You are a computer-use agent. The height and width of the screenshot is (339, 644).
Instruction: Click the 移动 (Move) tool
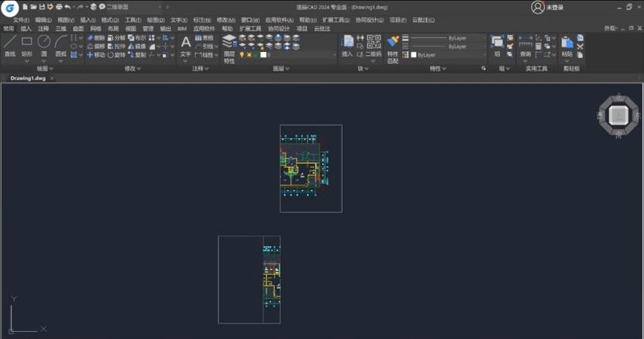(96, 54)
